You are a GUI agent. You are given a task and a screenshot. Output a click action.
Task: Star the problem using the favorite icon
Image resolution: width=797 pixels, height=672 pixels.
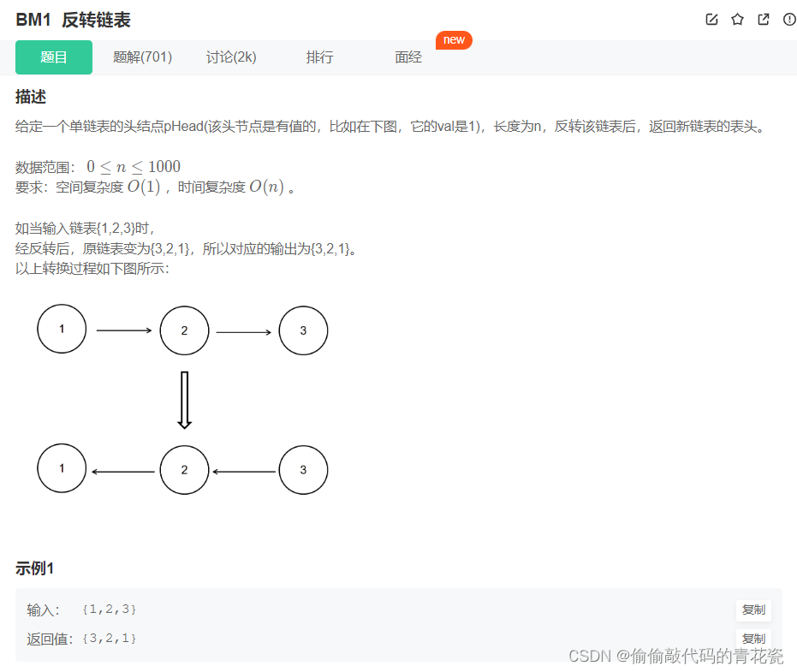coord(737,19)
